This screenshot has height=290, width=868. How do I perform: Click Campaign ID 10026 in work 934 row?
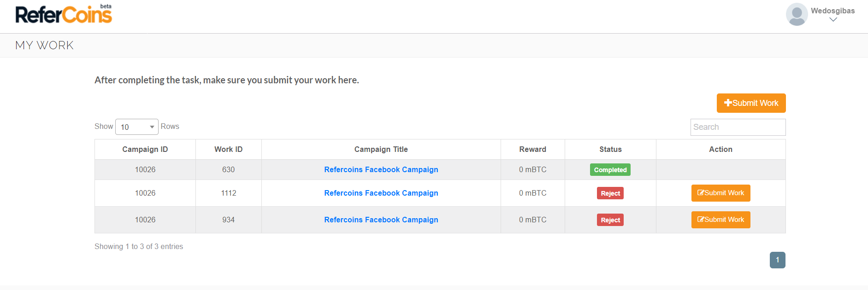145,220
